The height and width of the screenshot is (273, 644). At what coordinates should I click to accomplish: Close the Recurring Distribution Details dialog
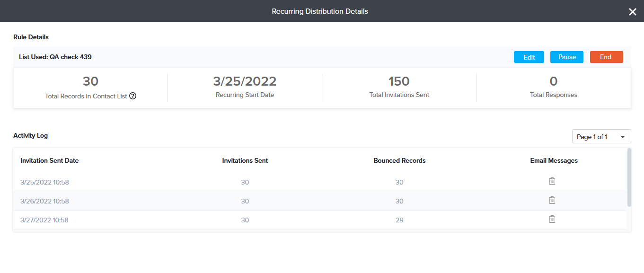pyautogui.click(x=632, y=12)
